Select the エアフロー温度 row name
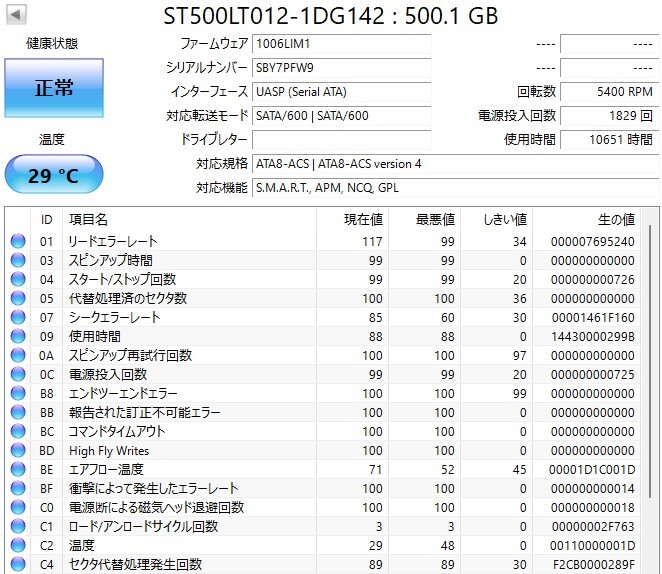 click(x=106, y=469)
